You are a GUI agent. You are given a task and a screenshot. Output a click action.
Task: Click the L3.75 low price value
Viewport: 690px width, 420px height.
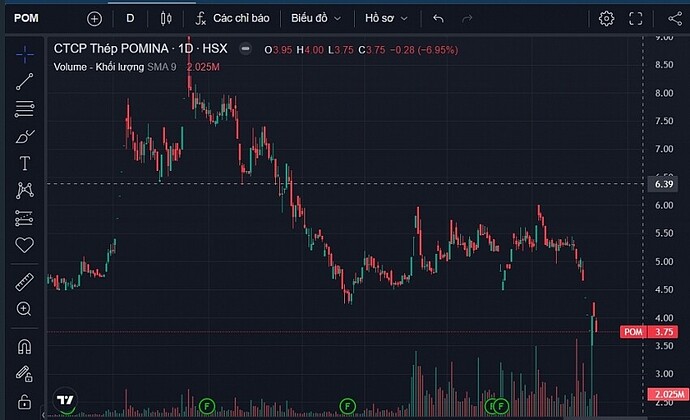point(341,50)
